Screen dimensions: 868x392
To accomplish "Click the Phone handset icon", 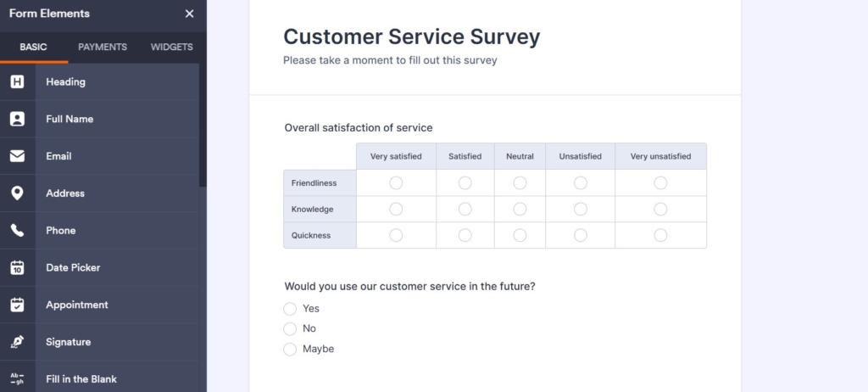I will [x=17, y=231].
